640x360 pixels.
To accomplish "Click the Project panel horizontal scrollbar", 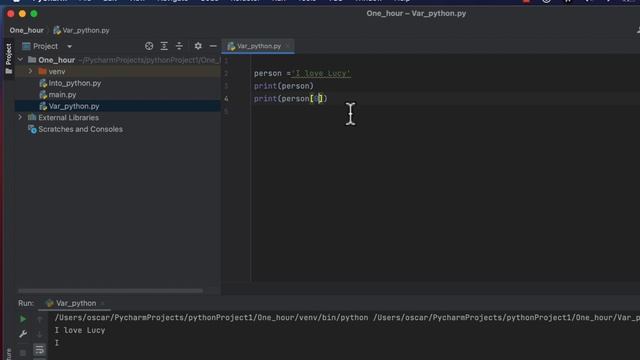I will [110, 291].
